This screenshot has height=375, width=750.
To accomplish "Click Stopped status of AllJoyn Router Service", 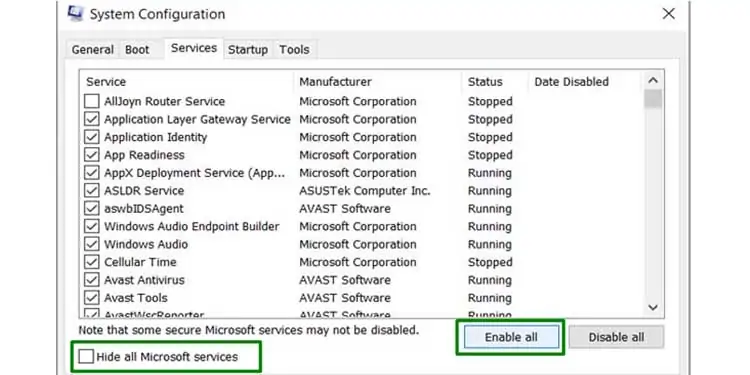I will point(490,101).
